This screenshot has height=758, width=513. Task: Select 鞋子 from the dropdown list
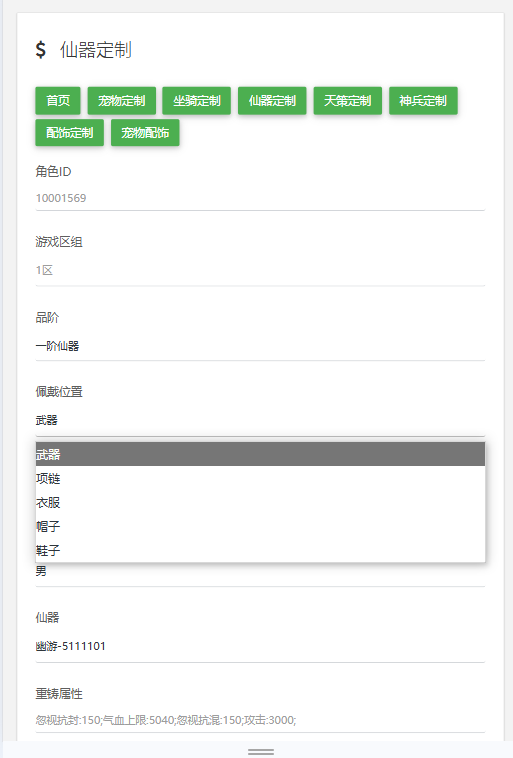coord(260,550)
